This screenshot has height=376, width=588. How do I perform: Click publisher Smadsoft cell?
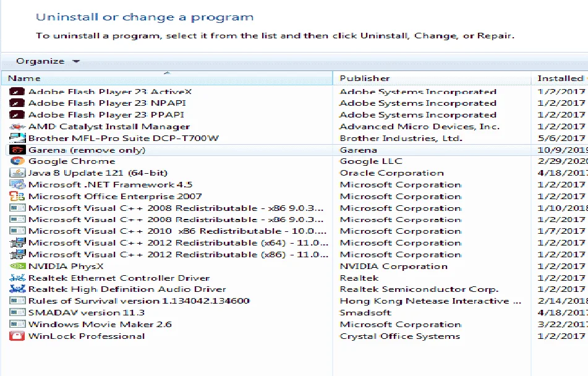[x=365, y=312]
